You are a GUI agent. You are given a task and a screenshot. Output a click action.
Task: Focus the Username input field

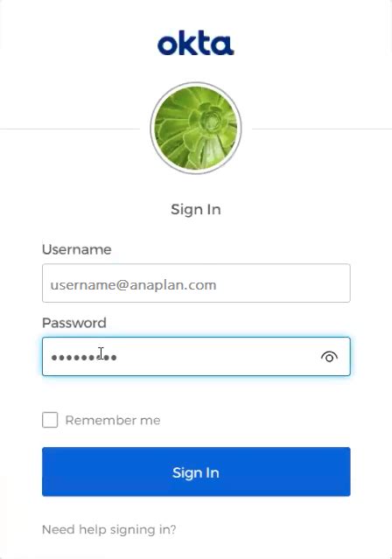pyautogui.click(x=196, y=283)
